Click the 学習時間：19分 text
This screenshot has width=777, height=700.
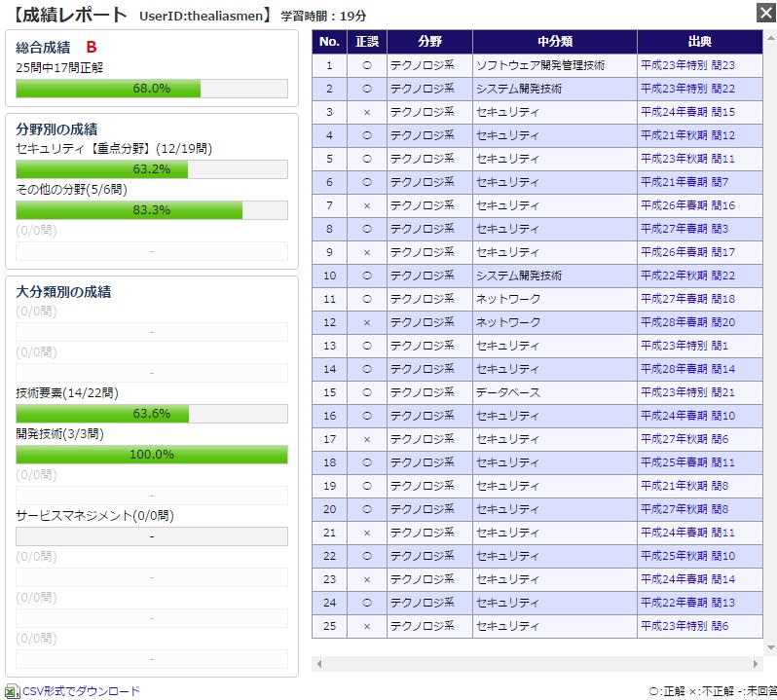[323, 16]
